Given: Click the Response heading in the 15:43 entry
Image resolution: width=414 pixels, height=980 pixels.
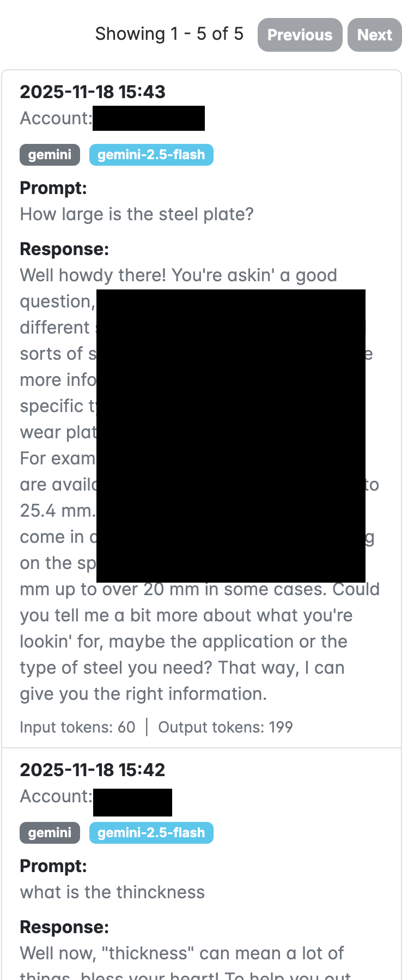Looking at the screenshot, I should [x=64, y=249].
